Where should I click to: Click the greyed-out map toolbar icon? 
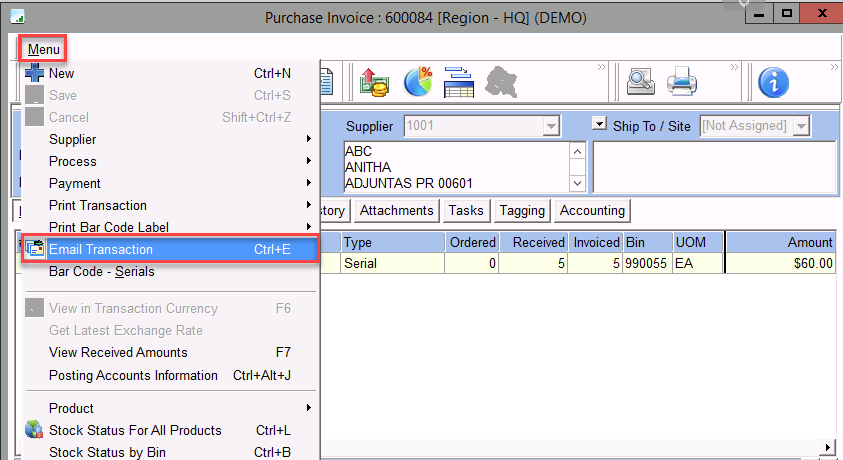pyautogui.click(x=500, y=83)
